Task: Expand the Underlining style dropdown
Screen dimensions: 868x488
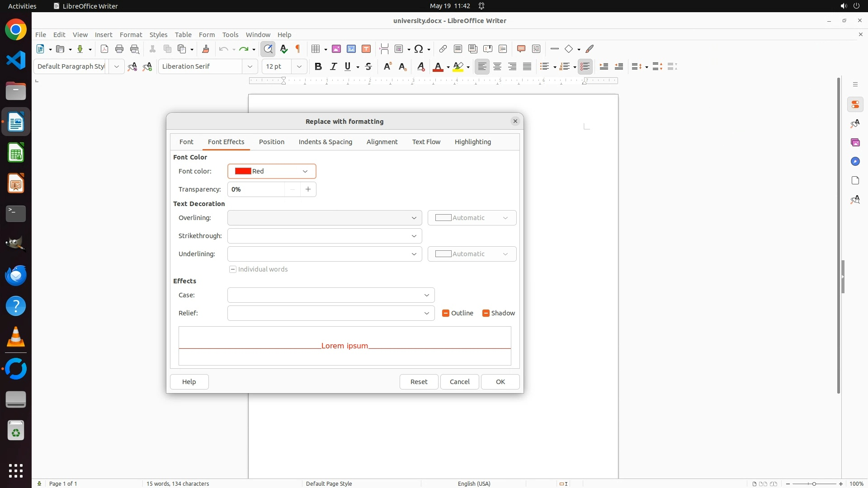Action: point(324,254)
